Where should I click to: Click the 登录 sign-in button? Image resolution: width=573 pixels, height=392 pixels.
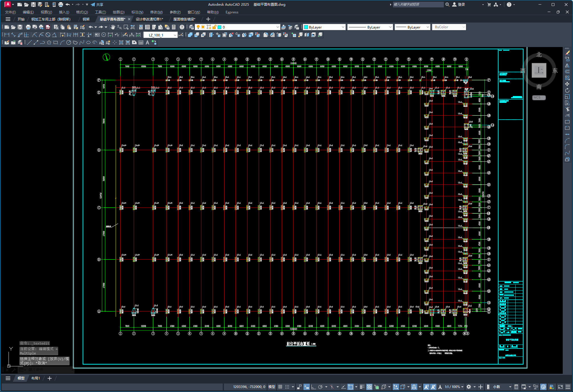(459, 5)
